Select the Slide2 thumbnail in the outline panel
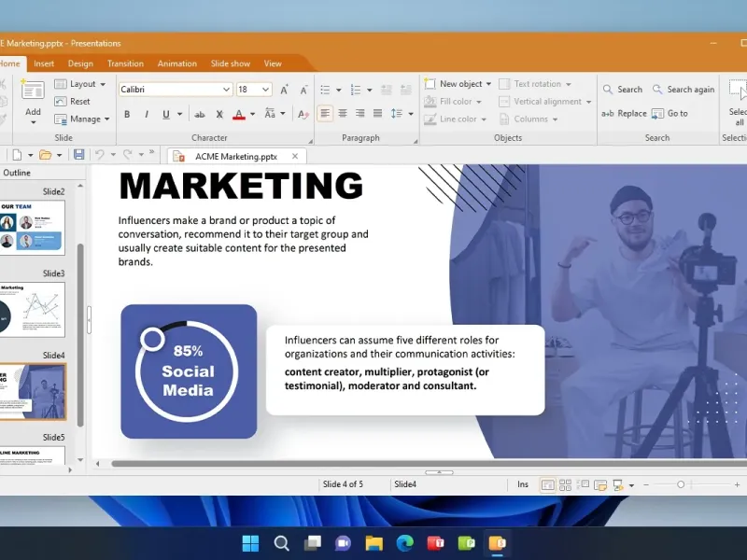The image size is (747, 560). [x=33, y=227]
